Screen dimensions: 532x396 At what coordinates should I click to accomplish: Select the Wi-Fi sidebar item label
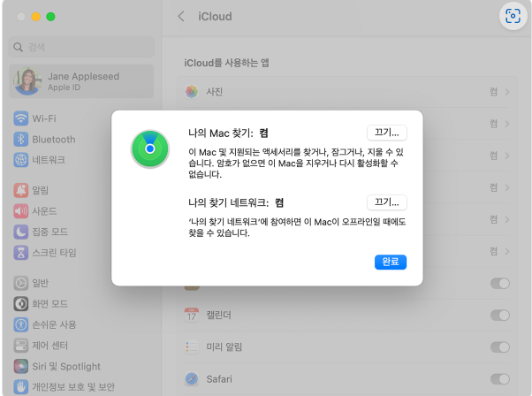point(44,118)
